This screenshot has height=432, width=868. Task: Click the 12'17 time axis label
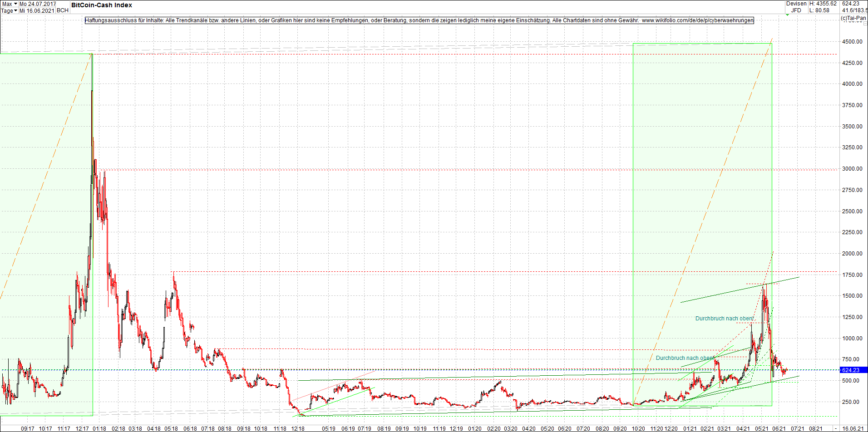point(82,429)
